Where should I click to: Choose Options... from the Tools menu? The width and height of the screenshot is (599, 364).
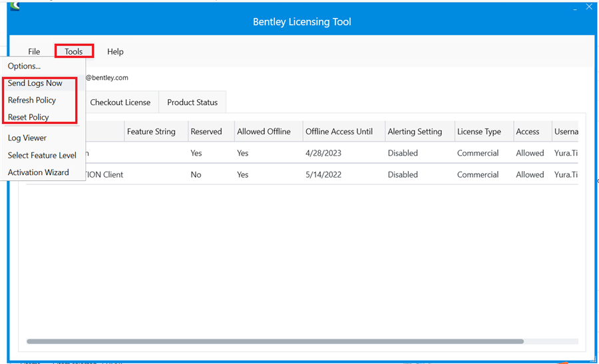click(x=25, y=66)
